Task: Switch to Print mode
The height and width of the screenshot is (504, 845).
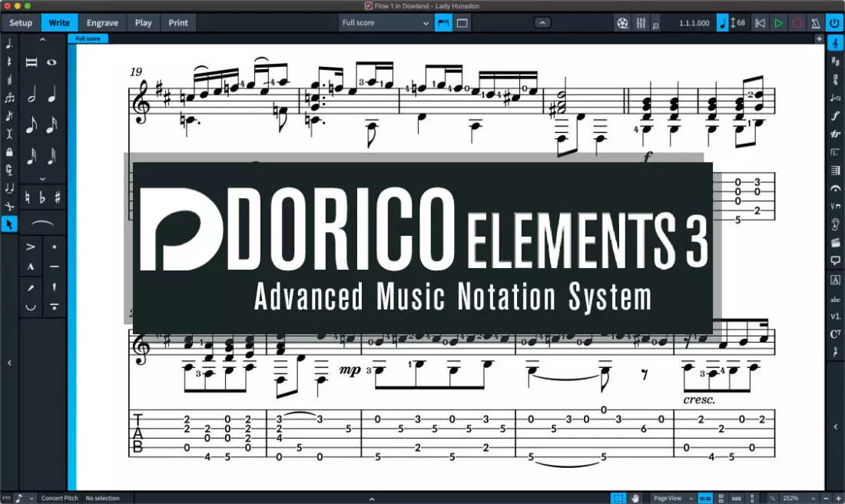Action: click(178, 22)
